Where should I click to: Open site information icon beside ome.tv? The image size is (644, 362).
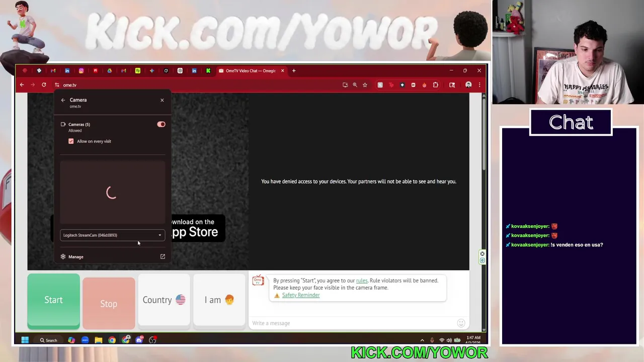point(57,85)
